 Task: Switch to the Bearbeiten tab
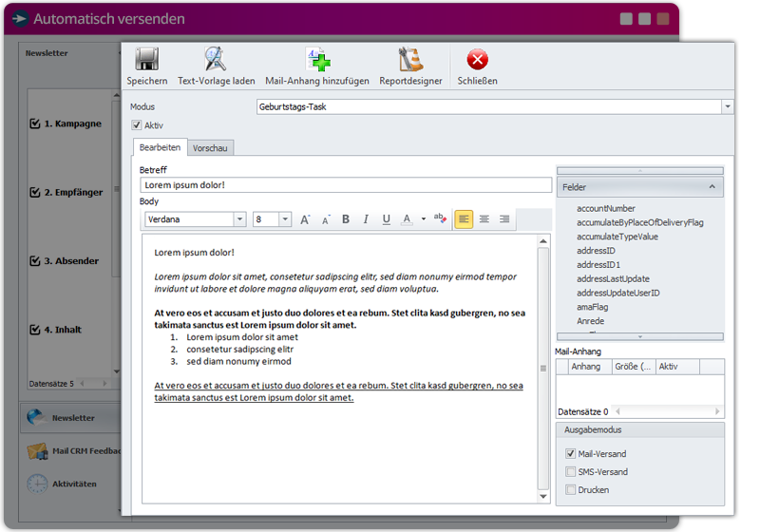[160, 147]
